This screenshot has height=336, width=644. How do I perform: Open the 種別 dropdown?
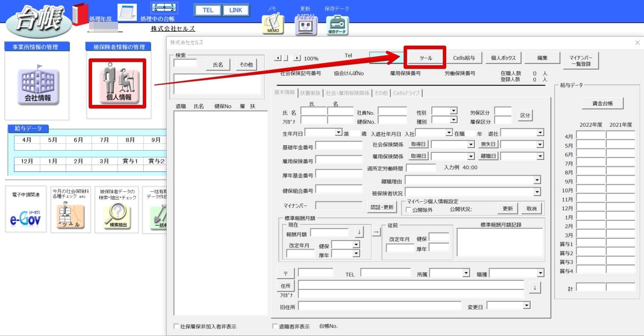pos(453,120)
